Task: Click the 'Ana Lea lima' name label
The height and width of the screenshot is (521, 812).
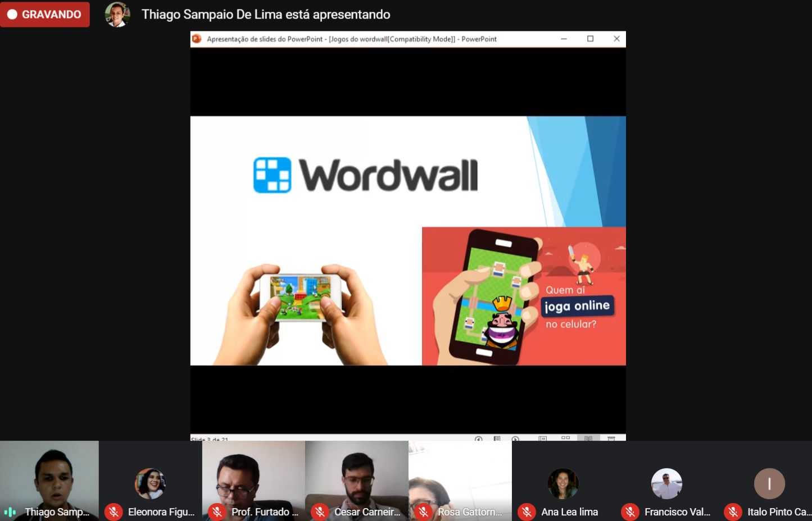Action: [569, 512]
